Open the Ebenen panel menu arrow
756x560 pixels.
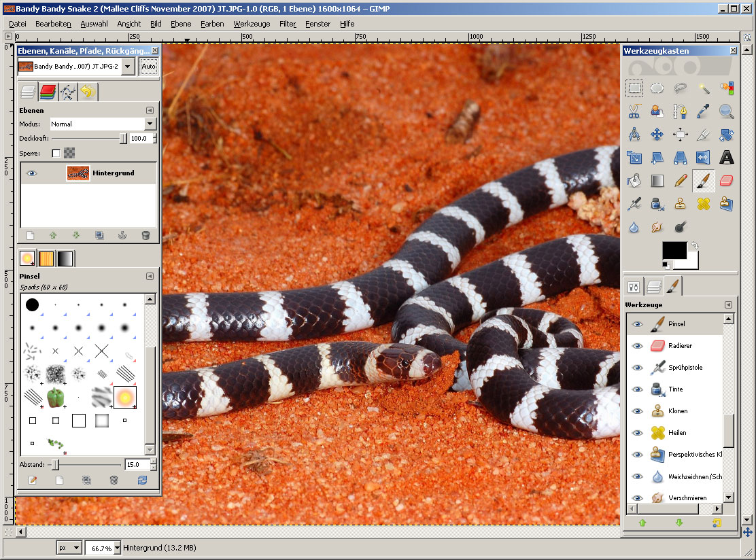point(150,110)
